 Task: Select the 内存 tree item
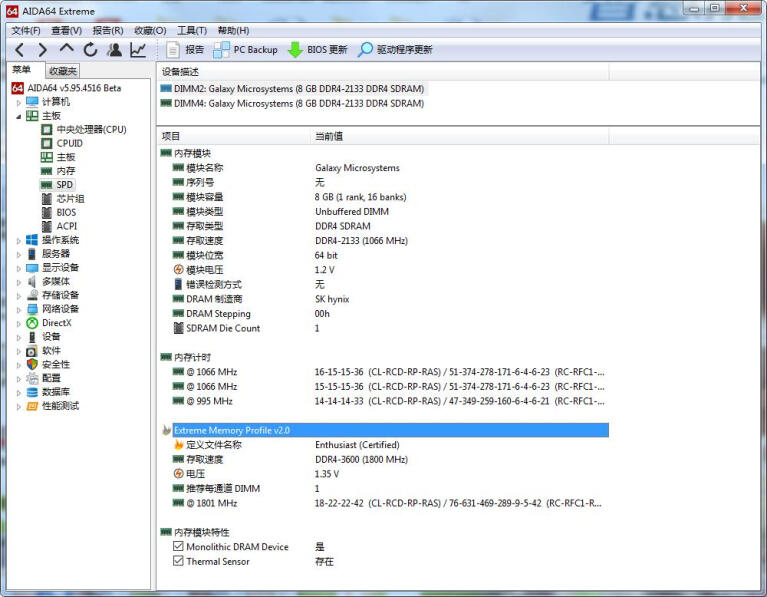[x=66, y=171]
